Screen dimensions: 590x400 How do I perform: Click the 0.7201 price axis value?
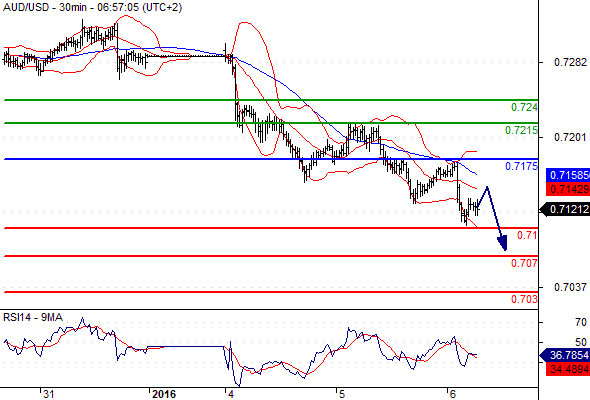[570, 137]
